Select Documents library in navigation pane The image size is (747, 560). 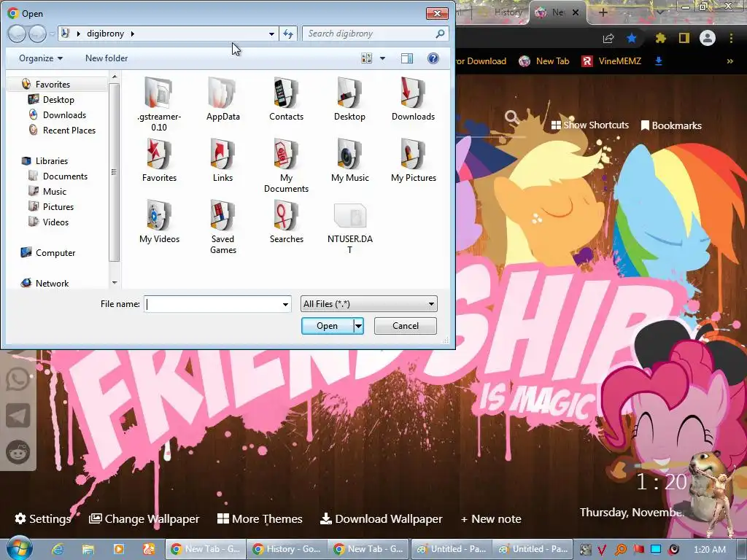click(x=65, y=176)
